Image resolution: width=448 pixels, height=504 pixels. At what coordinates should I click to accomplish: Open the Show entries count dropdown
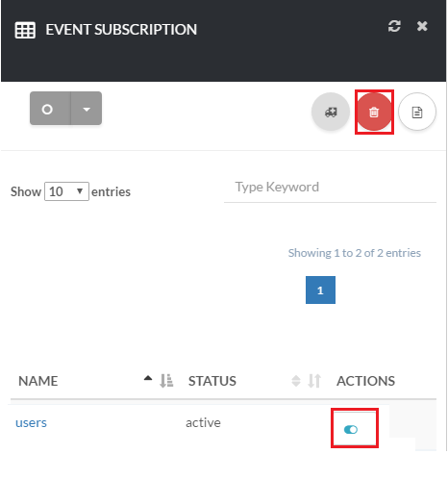[66, 191]
